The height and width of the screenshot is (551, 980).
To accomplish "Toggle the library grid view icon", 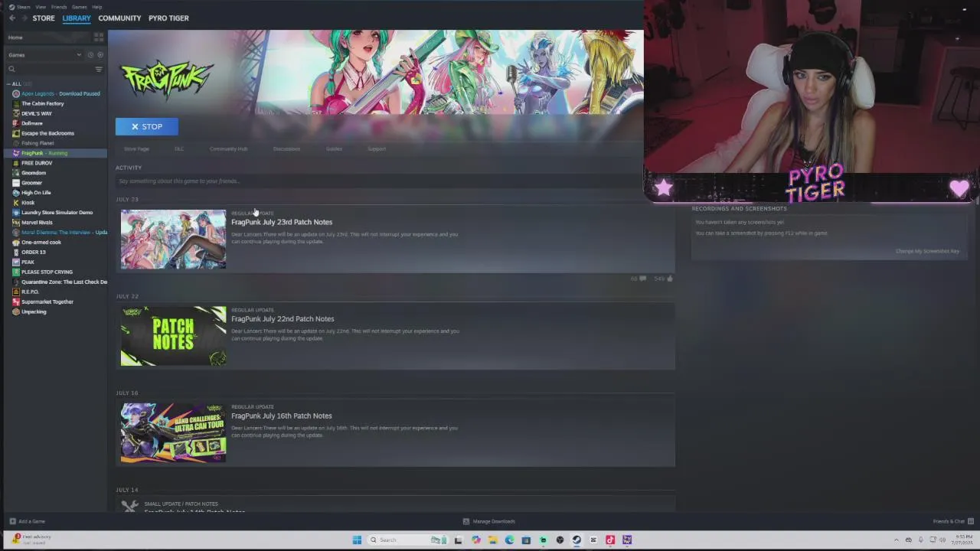I will 99,37.
